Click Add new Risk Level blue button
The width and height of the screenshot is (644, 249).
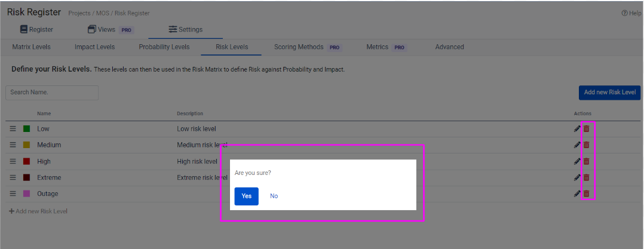click(x=609, y=93)
